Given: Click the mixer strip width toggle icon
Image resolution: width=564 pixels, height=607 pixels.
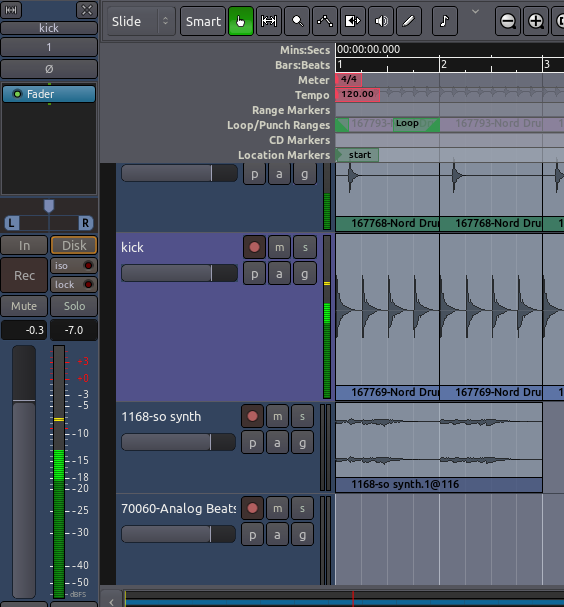Looking at the screenshot, I should point(11,10).
